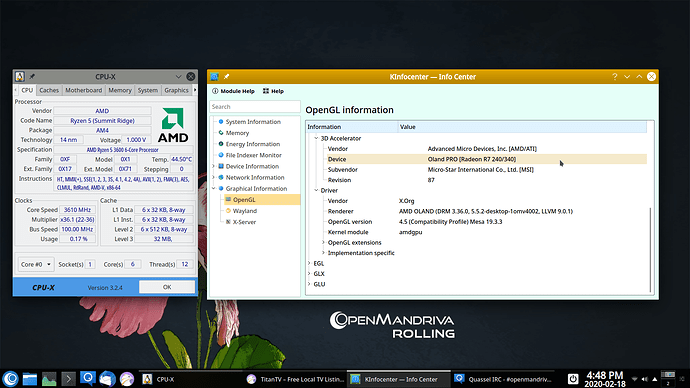The width and height of the screenshot is (690, 388).
Task: Click the CPU-X window menu icon
Action: (x=20, y=77)
